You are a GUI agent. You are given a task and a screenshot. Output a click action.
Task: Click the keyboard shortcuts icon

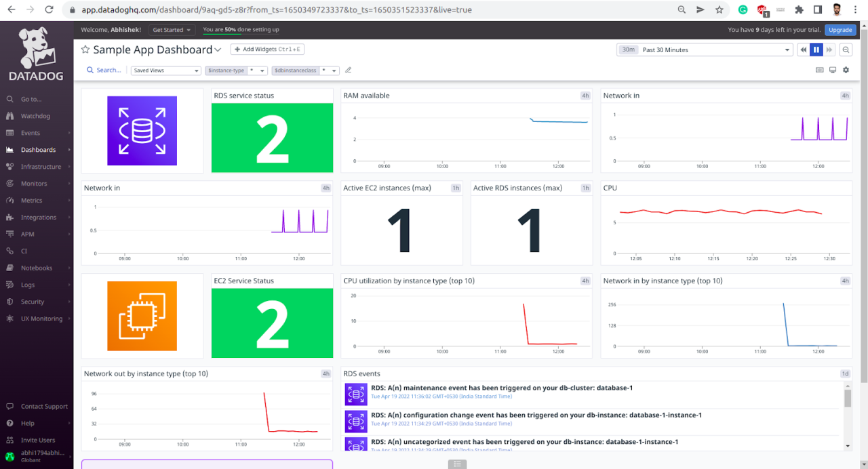819,70
